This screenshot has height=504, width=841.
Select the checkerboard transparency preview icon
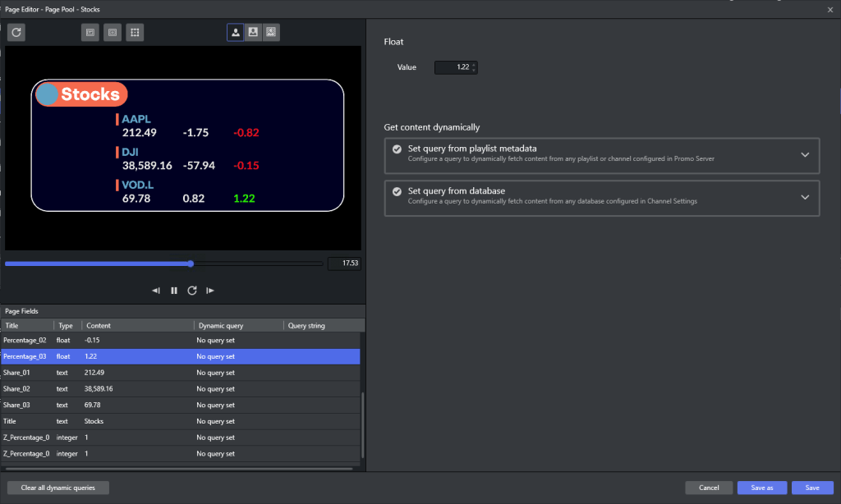click(271, 33)
